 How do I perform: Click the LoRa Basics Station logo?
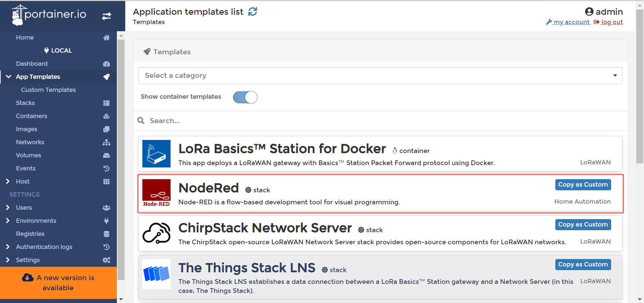[x=156, y=154]
